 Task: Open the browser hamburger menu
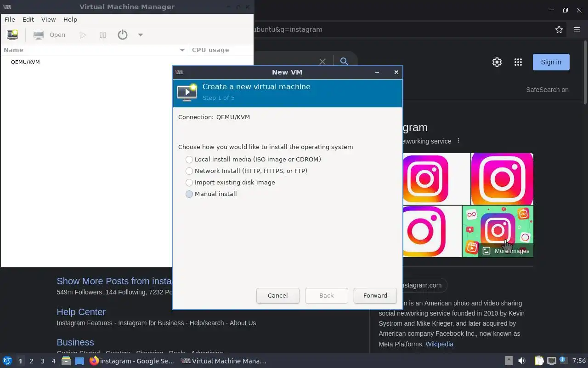577,29
